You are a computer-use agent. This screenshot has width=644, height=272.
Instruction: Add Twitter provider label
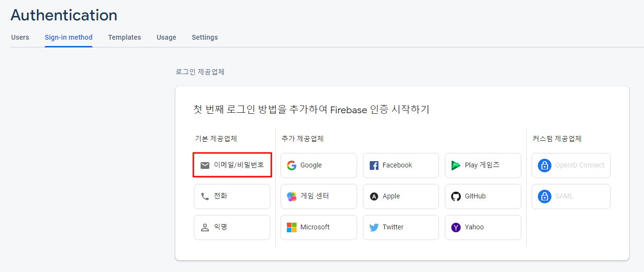[x=393, y=227]
